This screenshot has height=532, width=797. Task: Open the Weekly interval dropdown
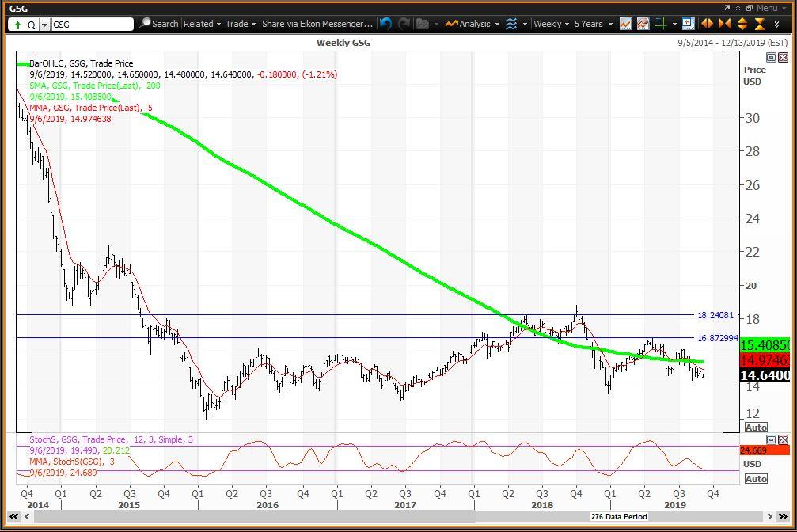click(x=551, y=24)
